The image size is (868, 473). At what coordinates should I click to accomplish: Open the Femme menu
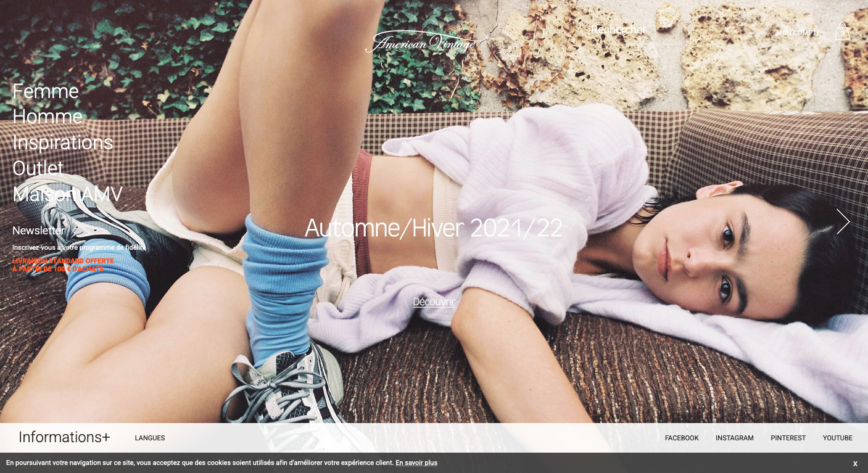pos(46,91)
